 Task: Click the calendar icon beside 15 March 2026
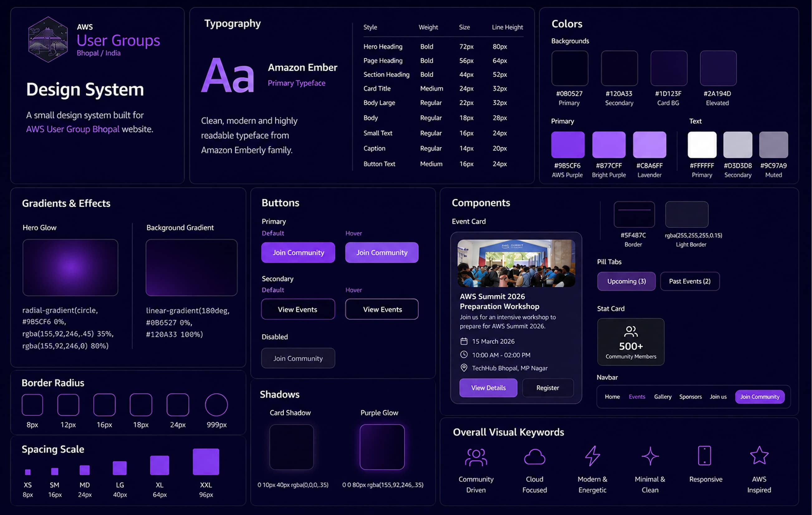tap(464, 341)
